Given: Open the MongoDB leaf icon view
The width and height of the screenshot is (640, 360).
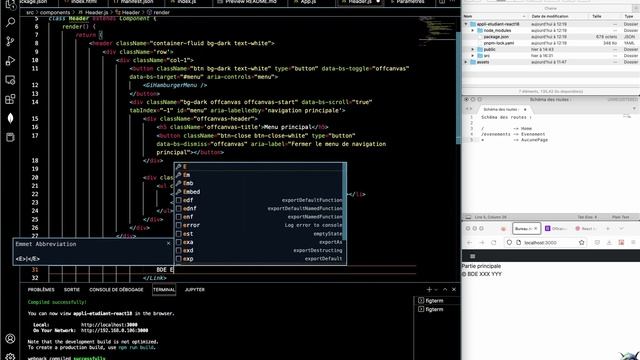Looking at the screenshot, I should (10, 118).
